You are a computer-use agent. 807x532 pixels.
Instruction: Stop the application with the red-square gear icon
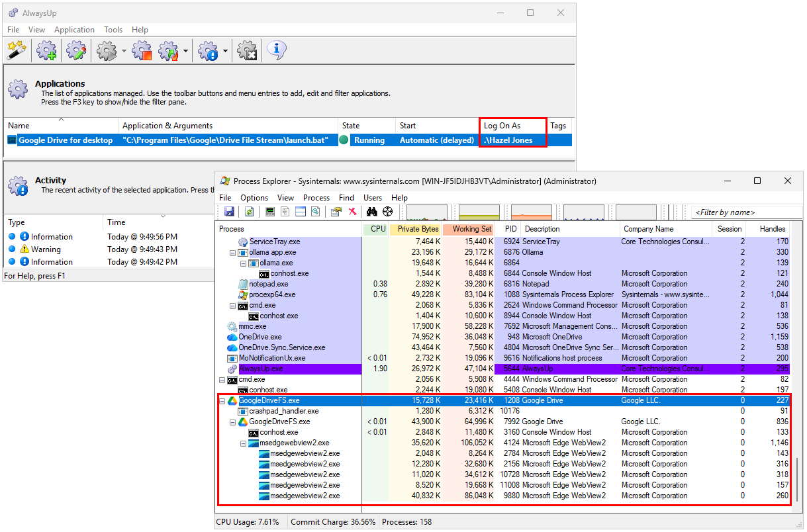[142, 50]
